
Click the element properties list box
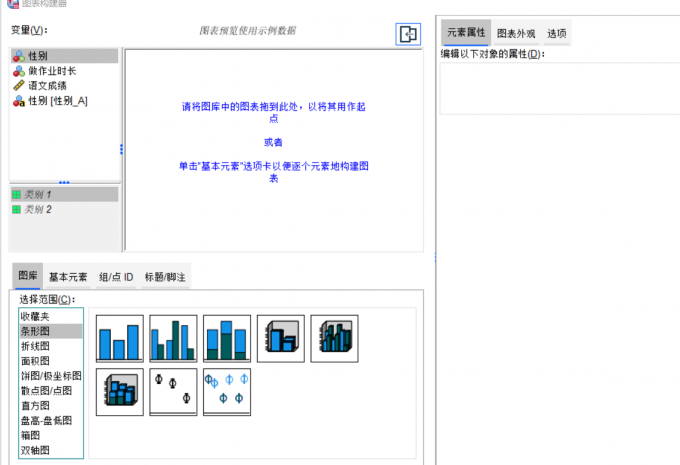click(560, 88)
